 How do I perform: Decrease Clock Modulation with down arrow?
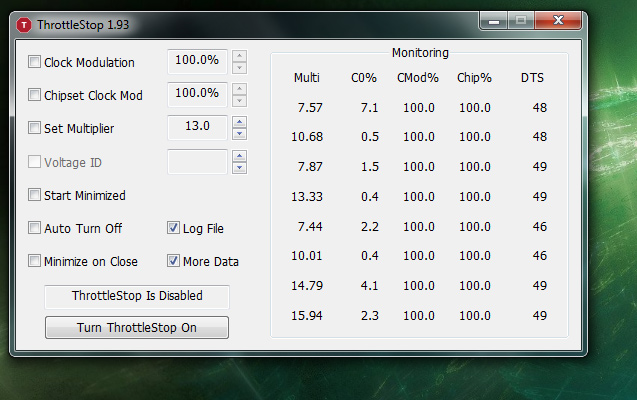[x=239, y=68]
